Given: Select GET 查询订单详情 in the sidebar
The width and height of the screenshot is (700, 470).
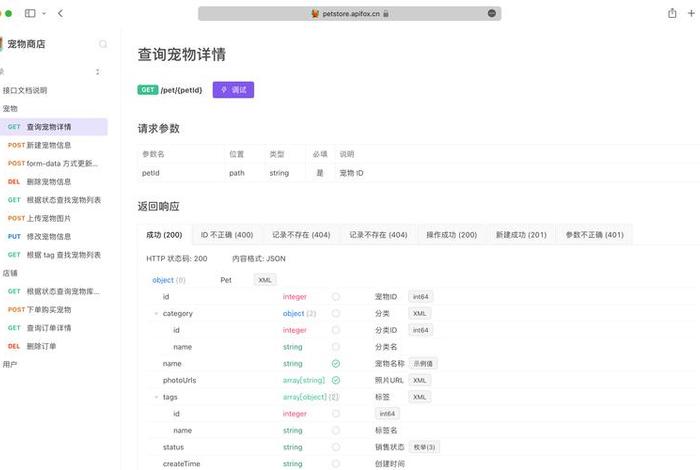Looking at the screenshot, I should (x=54, y=328).
